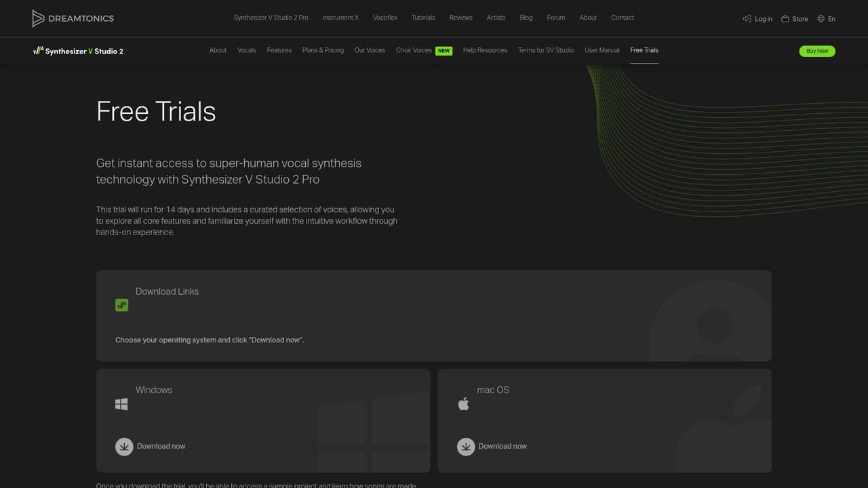Image resolution: width=868 pixels, height=488 pixels.
Task: Click the Log in icon
Action: click(x=747, y=18)
